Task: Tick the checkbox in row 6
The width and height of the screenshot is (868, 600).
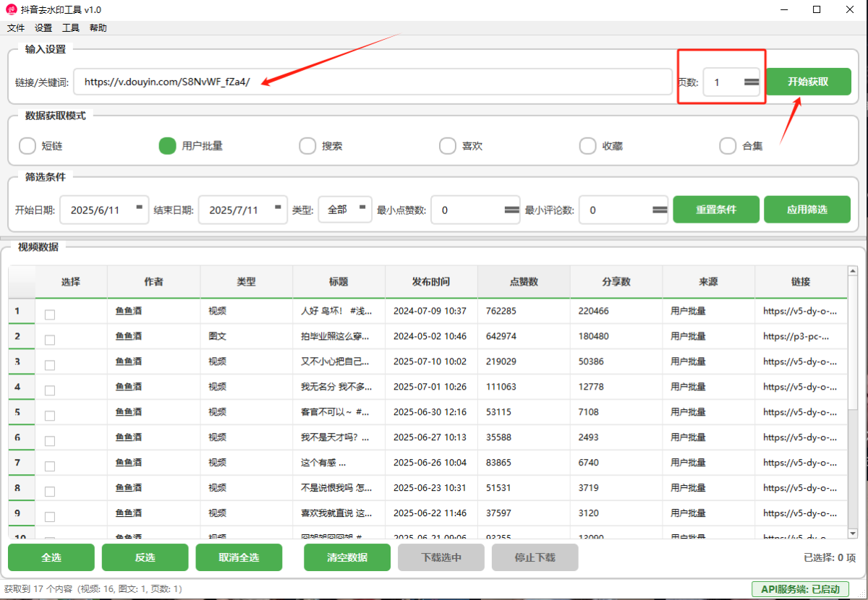Action: pyautogui.click(x=50, y=441)
